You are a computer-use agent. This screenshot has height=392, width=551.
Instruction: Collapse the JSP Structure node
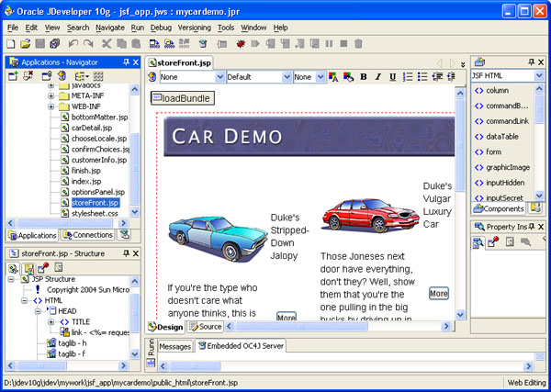click(11, 279)
